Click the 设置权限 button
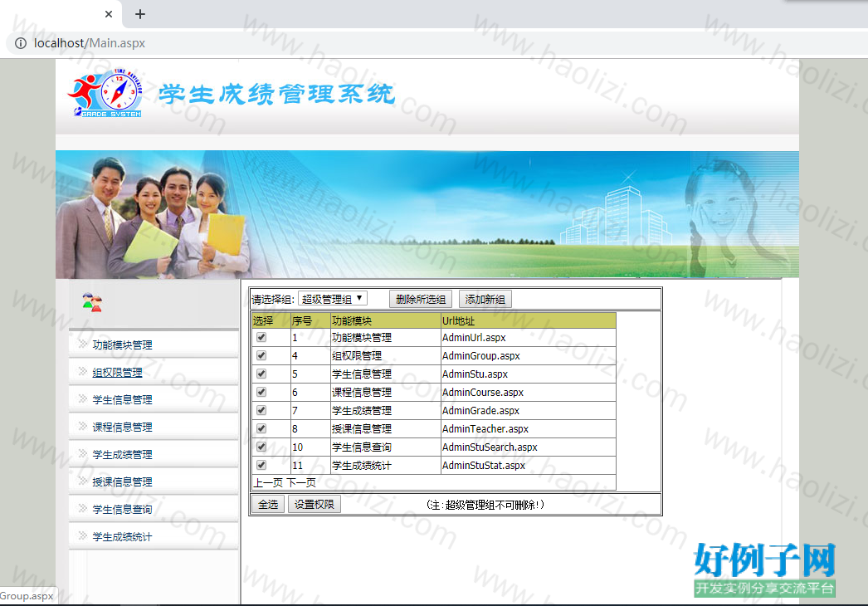Viewport: 868px width, 606px height. pos(315,504)
